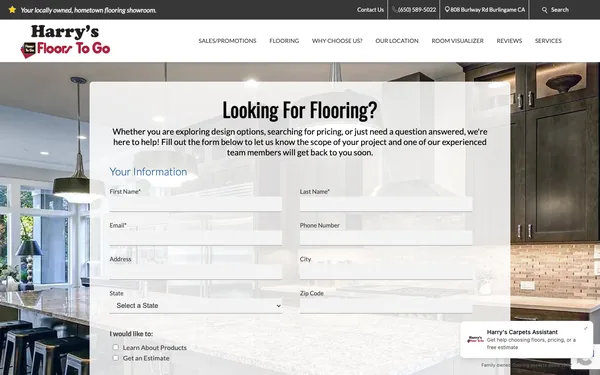Expand the chat assistant popup arrow icon

coord(585,328)
